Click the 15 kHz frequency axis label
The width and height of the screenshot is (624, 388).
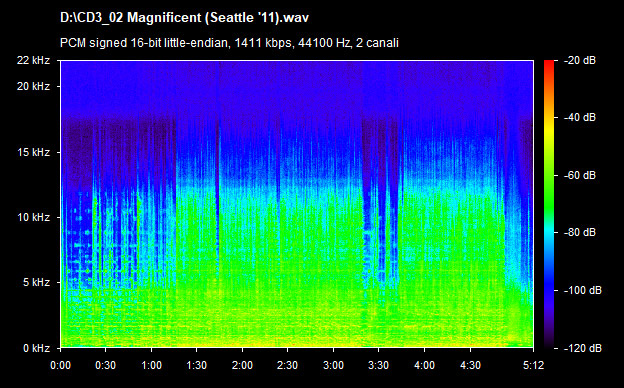point(33,152)
